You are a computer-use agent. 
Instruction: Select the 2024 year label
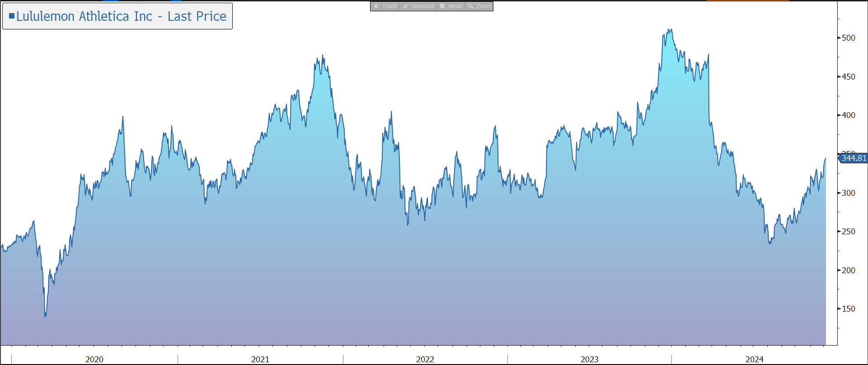[755, 360]
